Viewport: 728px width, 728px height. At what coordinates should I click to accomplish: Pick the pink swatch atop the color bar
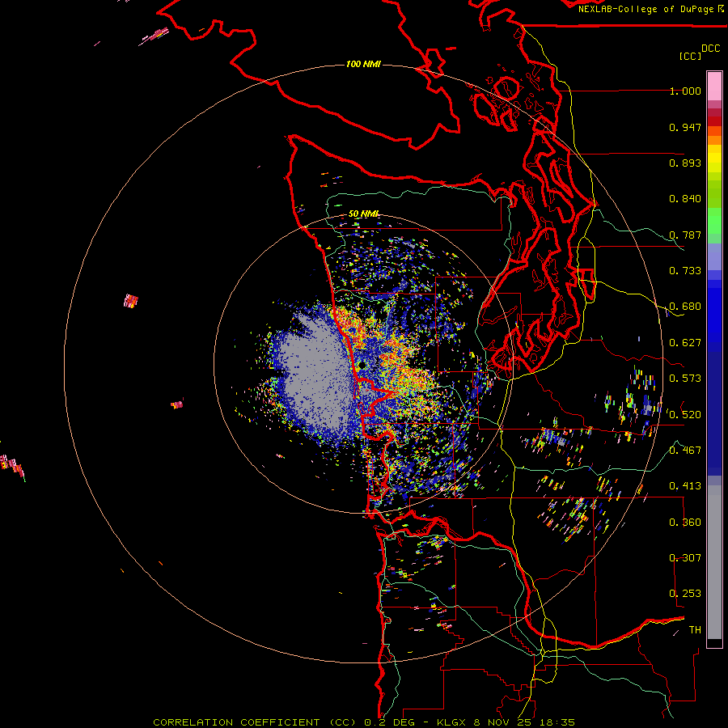714,86
